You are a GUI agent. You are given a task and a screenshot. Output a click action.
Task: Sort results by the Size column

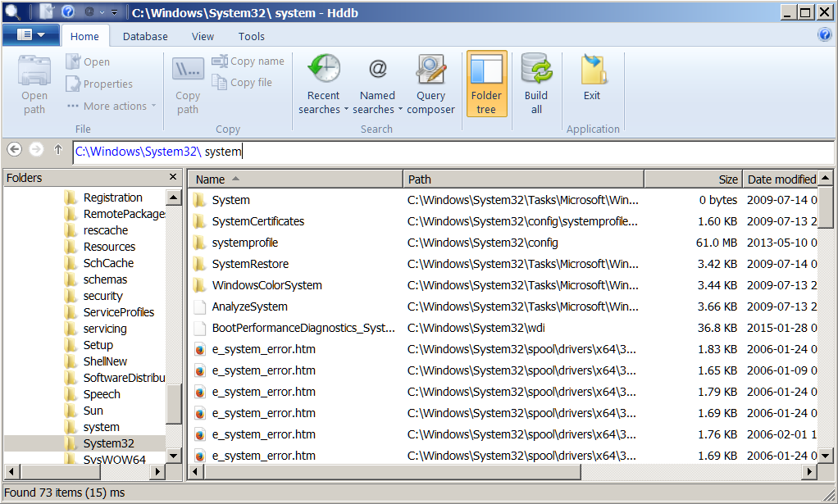pyautogui.click(x=694, y=179)
